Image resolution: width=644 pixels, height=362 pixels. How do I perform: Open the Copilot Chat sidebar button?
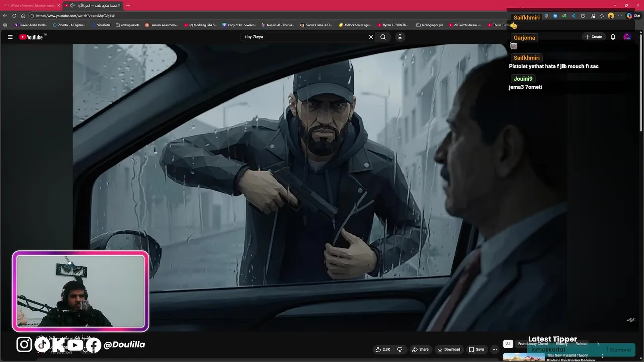click(x=633, y=16)
